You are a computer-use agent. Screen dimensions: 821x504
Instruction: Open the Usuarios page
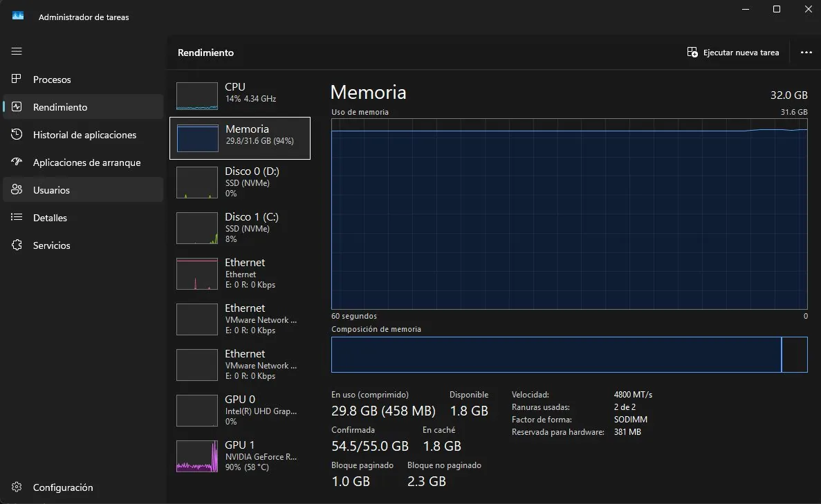pos(83,190)
